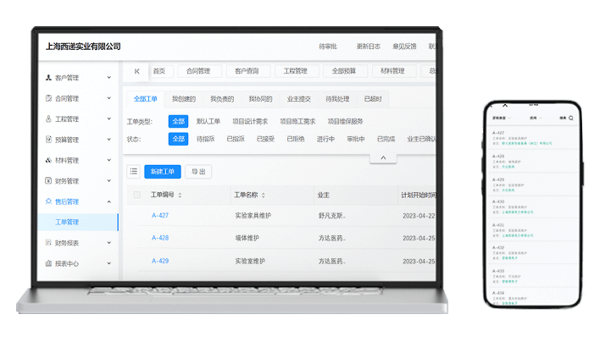Sort by the 工单编号 column sort arrows
The height and width of the screenshot is (364, 611).
(x=180, y=196)
